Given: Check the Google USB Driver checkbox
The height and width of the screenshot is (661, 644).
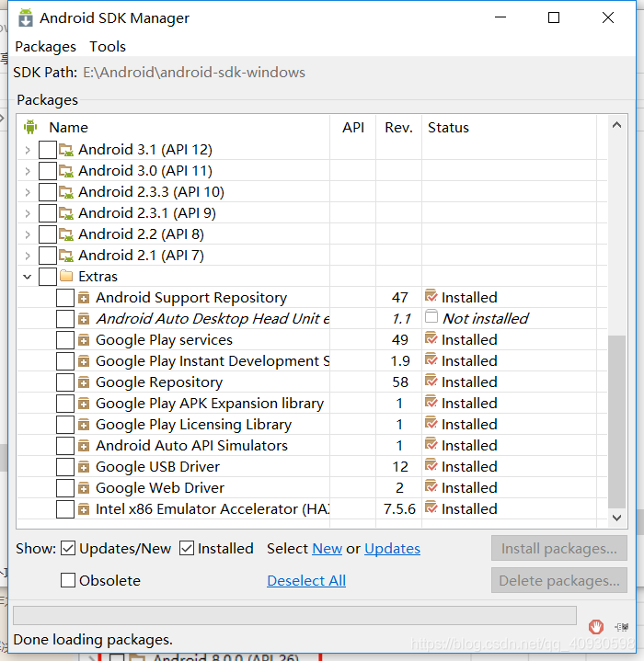Looking at the screenshot, I should pos(65,467).
